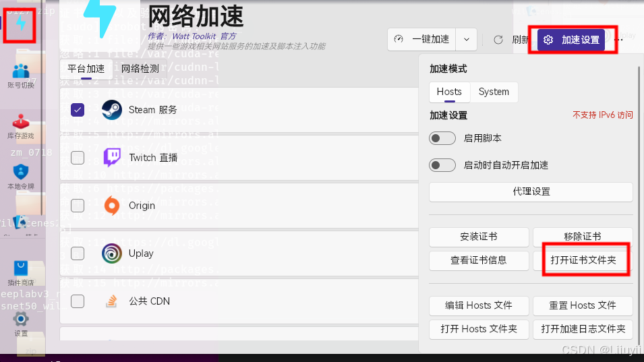Open 本地令牌 local authenticator in sidebar
Screen dimensions: 644x362
(x=20, y=177)
